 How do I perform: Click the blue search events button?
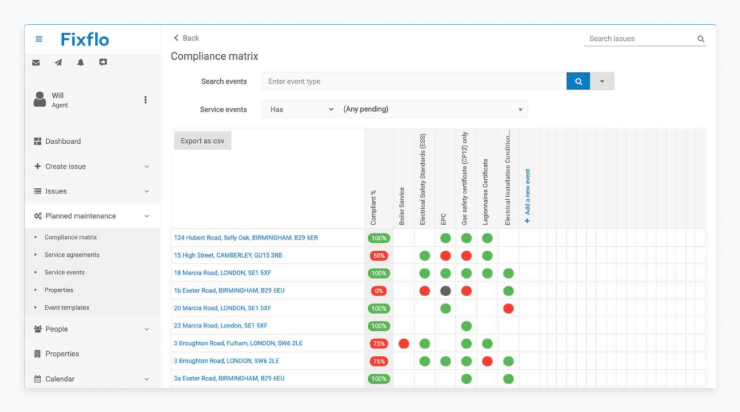[578, 81]
